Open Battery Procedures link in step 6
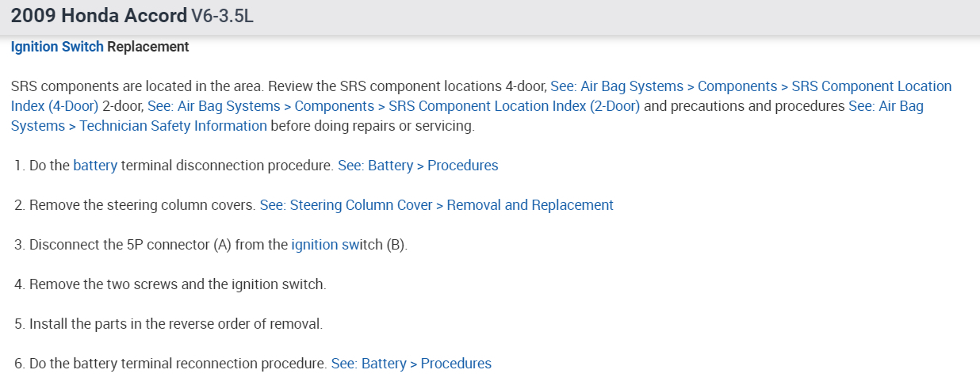Screen dimensions: 980x385 tap(411, 364)
